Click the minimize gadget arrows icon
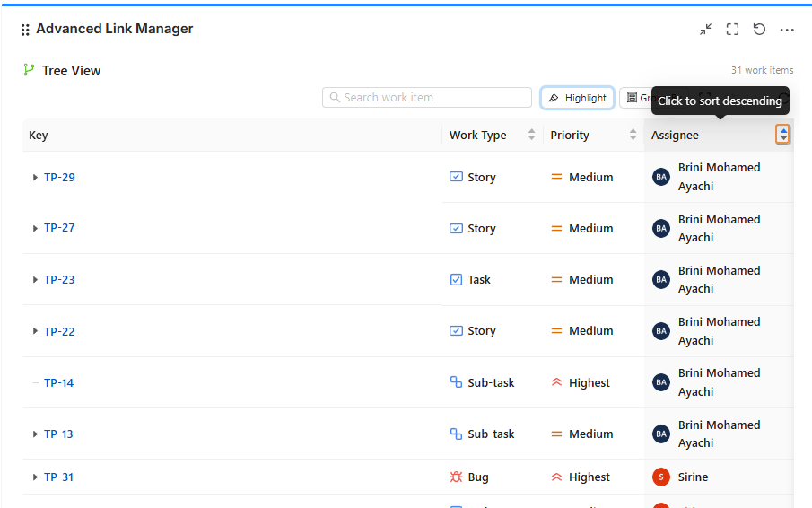 pos(706,30)
